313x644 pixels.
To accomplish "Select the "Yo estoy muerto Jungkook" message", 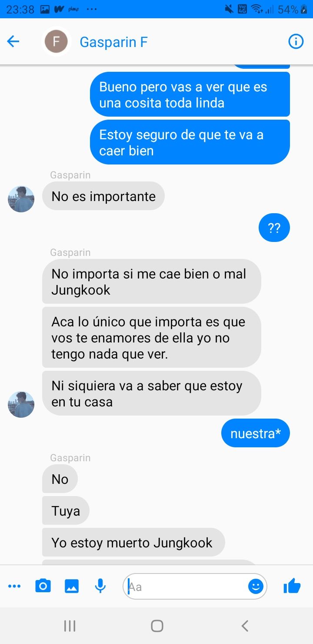I will 133,543.
